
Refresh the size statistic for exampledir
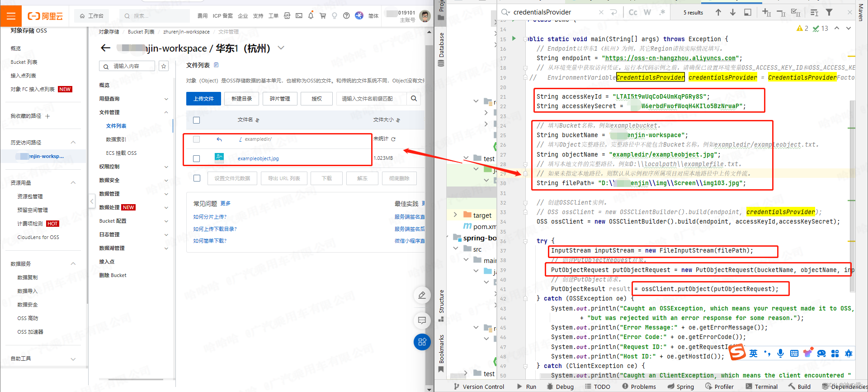coord(393,139)
